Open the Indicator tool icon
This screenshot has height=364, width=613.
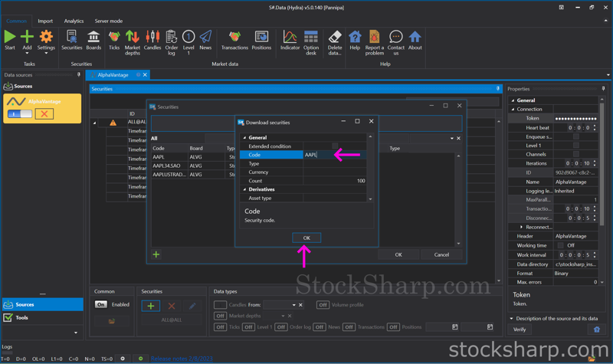(290, 40)
